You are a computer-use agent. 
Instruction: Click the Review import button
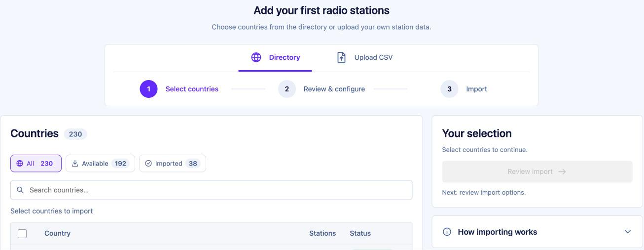pos(537,171)
